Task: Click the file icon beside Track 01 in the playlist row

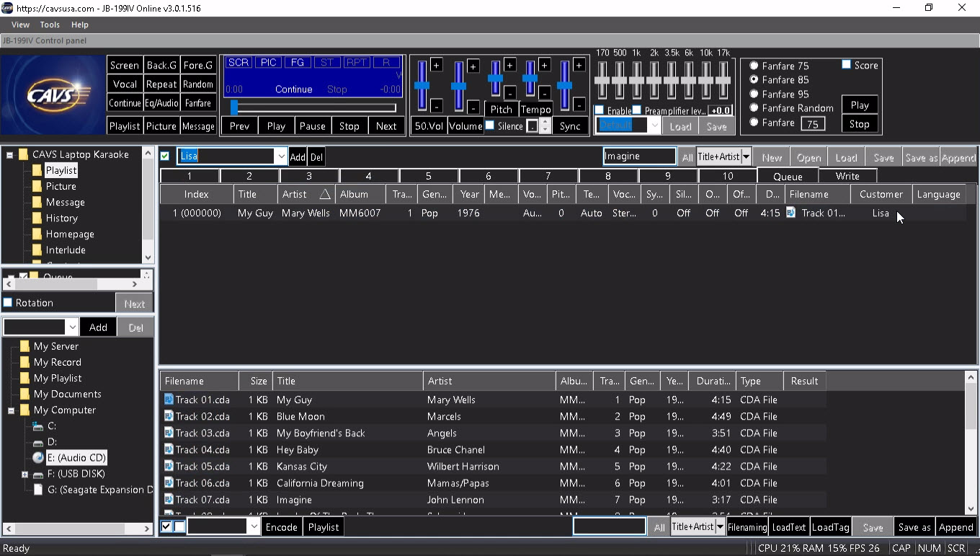Action: point(791,213)
